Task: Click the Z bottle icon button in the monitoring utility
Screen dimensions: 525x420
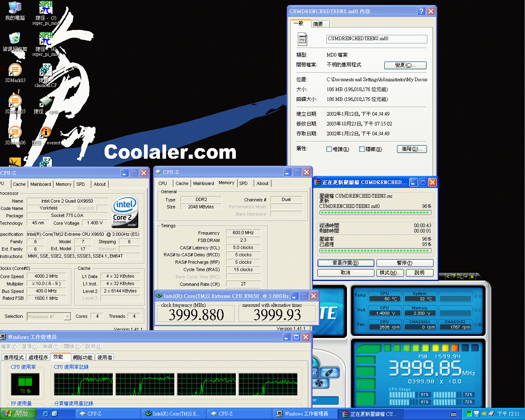Action: click(x=329, y=372)
